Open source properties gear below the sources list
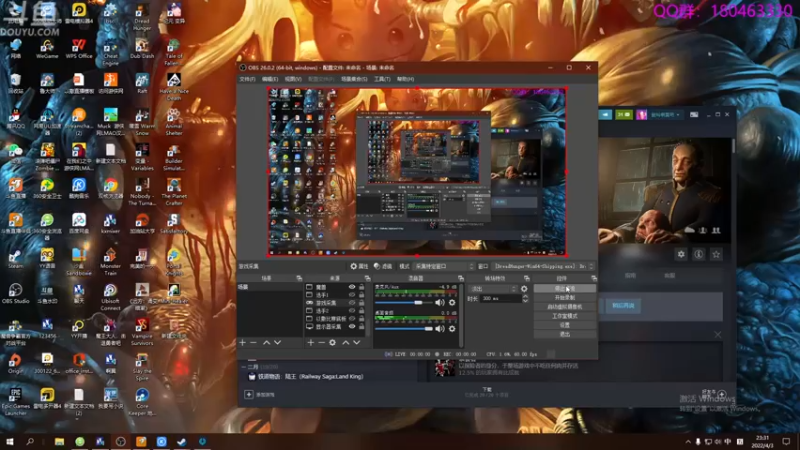Viewport: 800px width, 450px height. 333,342
